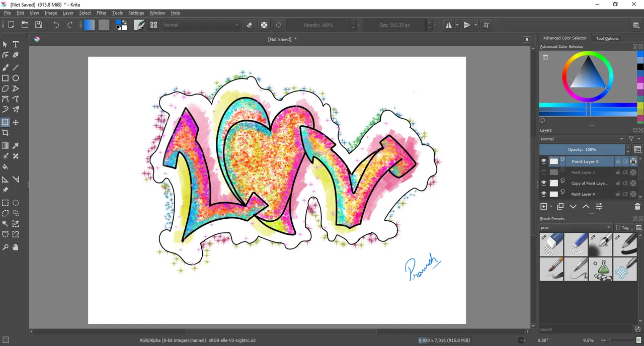
Task: Select the Freehand Brush tool
Action: [5, 67]
